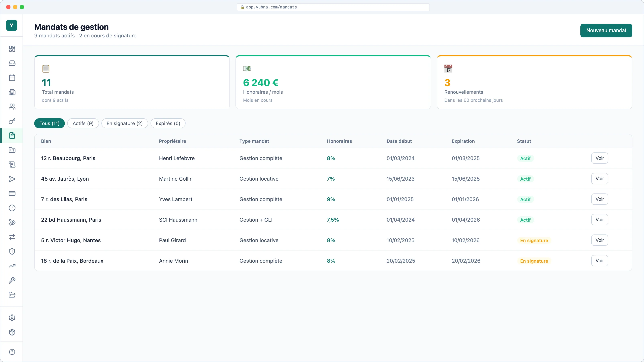Click the Actif badge for Yves Lambert
The height and width of the screenshot is (362, 644).
[x=525, y=199]
